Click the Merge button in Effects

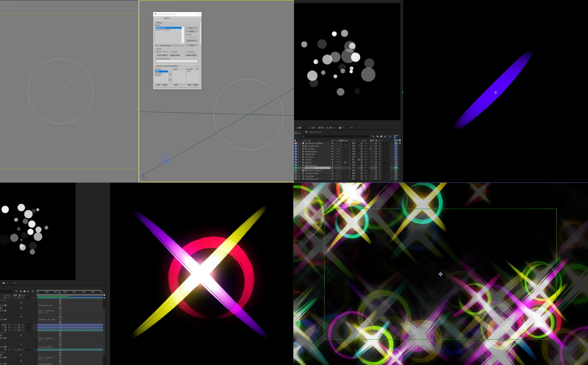click(192, 45)
